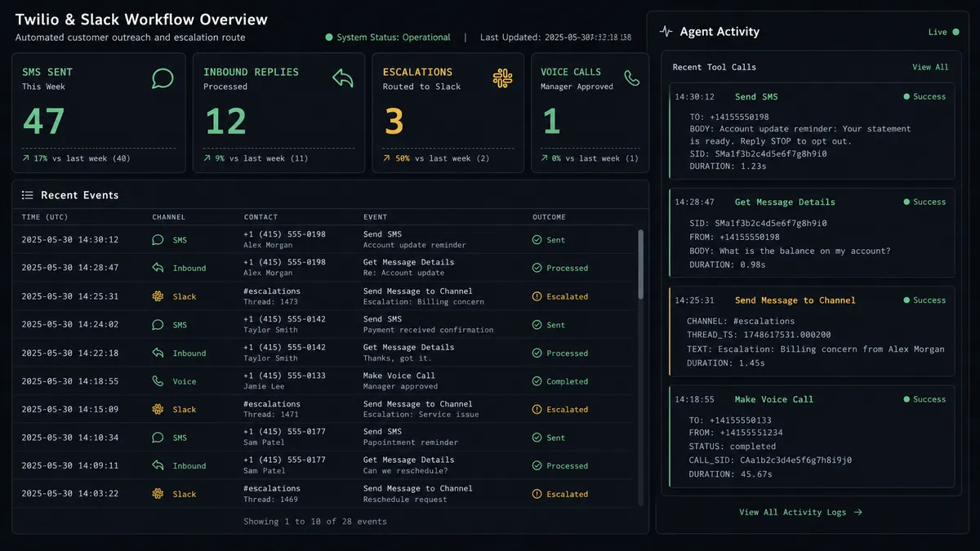This screenshot has width=980, height=551.
Task: Click the SMS icon in 14:10:34 row
Action: pos(158,438)
